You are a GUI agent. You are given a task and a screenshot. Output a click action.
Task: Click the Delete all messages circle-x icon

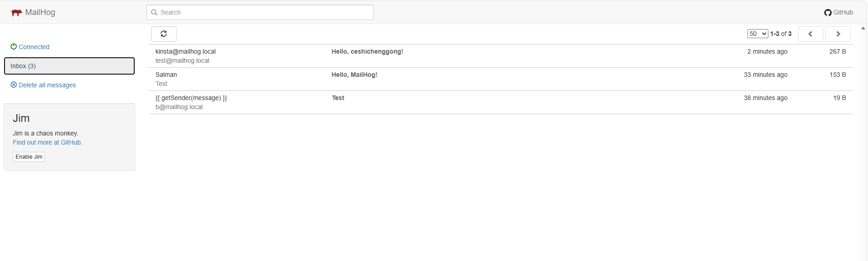(14, 85)
